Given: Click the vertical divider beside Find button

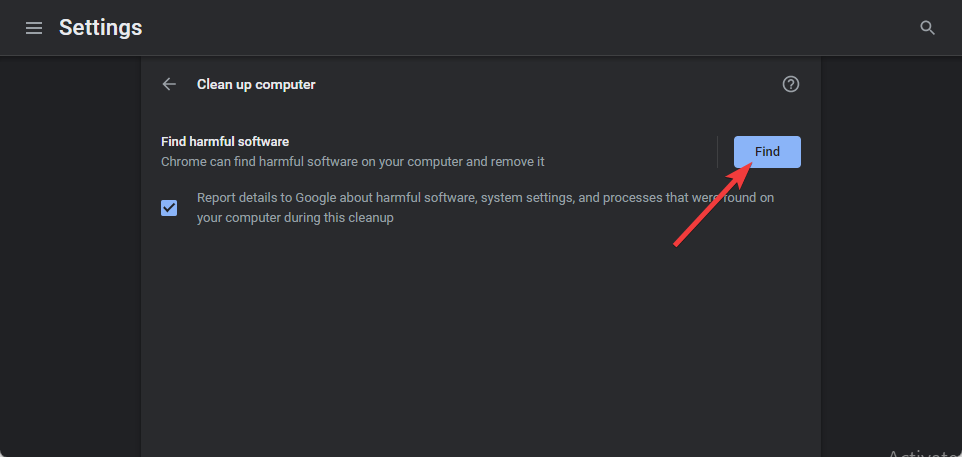Looking at the screenshot, I should tap(717, 152).
